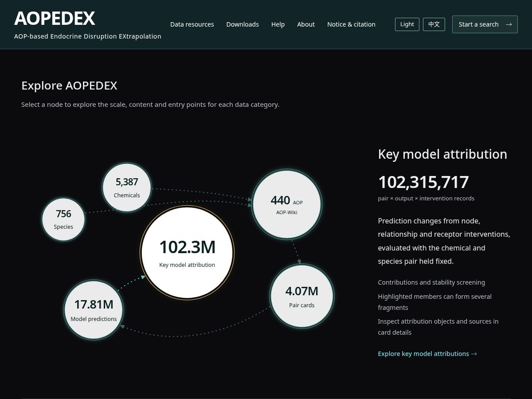532x399 pixels.
Task: Click the AOP-based Endocrine Disruption EXtrapolation tagline
Action: (88, 36)
